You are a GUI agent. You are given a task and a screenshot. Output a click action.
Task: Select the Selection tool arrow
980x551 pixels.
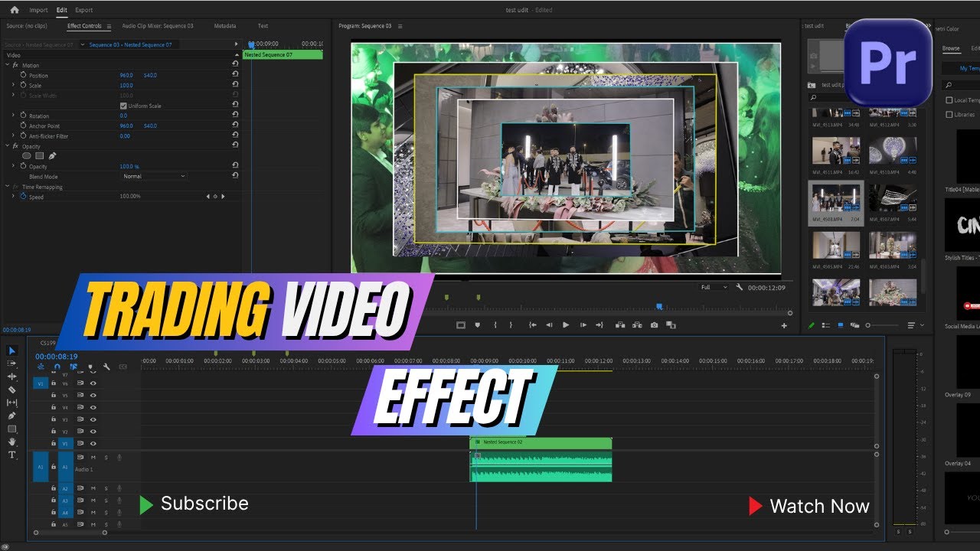pos(11,350)
